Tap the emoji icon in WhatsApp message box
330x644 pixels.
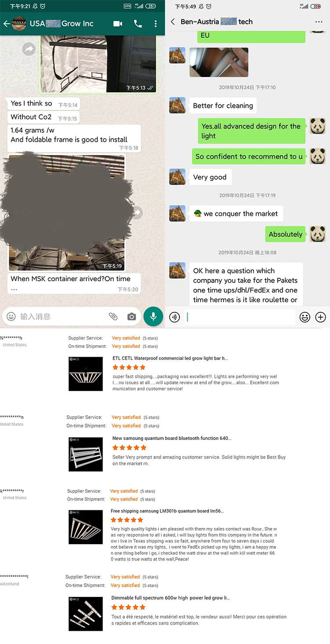point(11,316)
